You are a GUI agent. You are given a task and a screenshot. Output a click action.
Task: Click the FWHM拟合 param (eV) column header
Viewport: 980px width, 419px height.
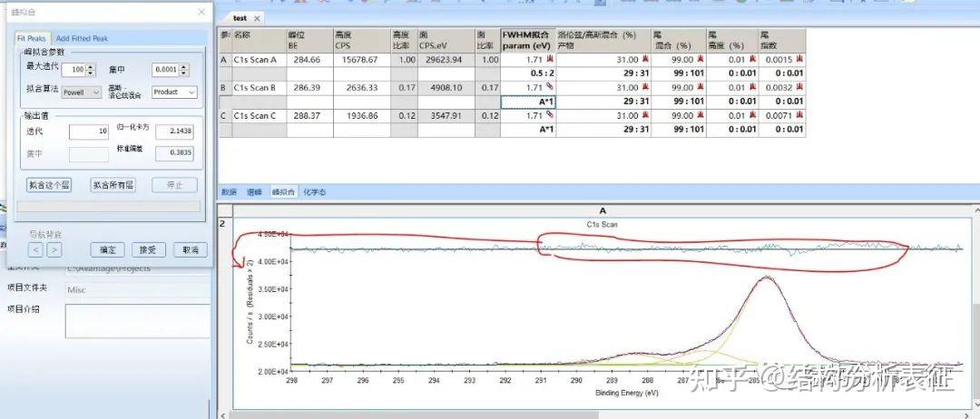(x=528, y=41)
